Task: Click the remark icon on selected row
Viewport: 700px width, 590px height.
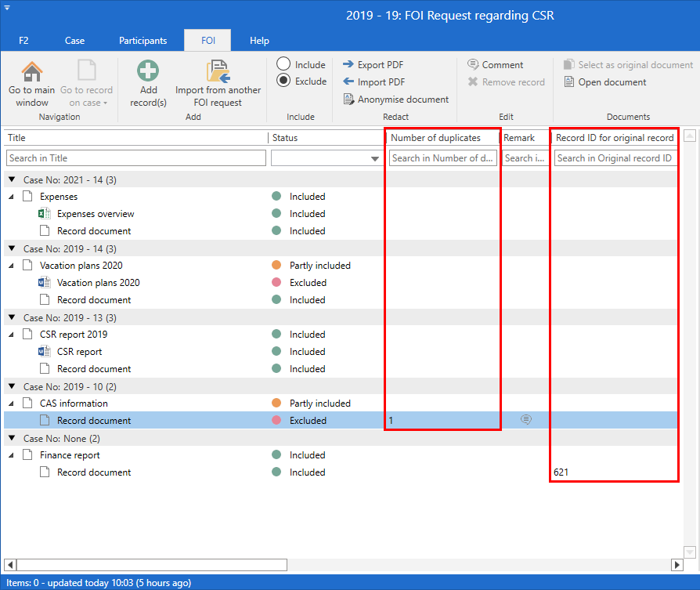Action: 526,420
